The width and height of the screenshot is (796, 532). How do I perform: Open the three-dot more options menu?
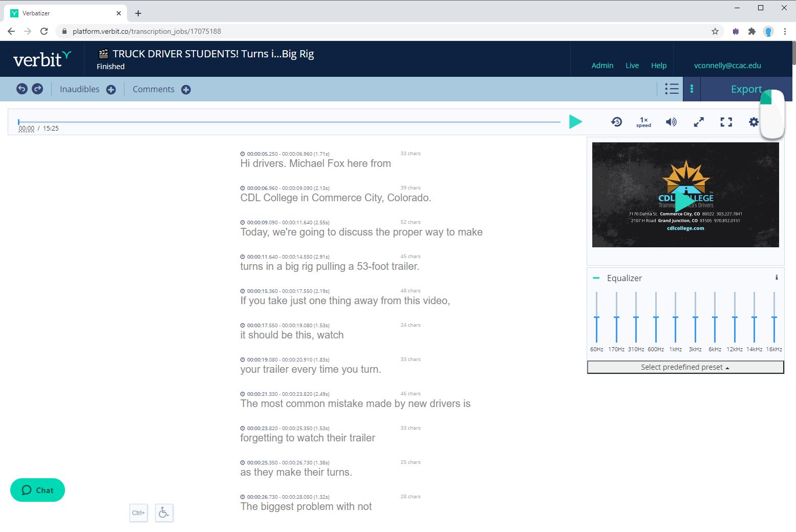(692, 89)
